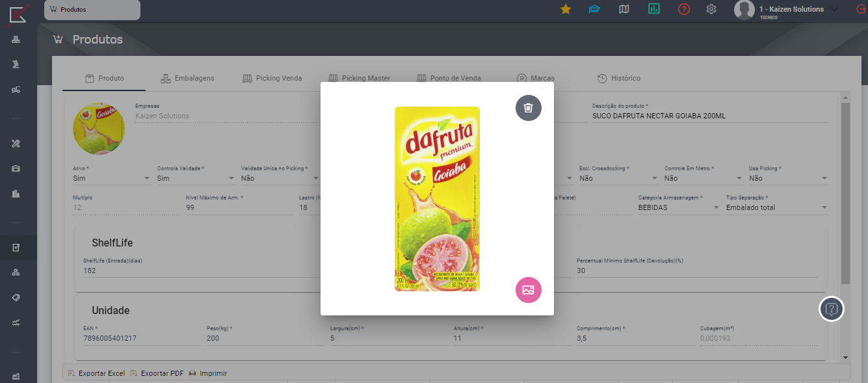Expand the Controle Em Metro dropdown

[x=703, y=178]
